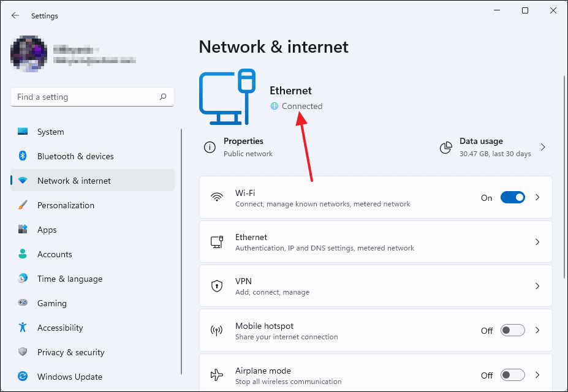Image resolution: width=568 pixels, height=392 pixels.
Task: Select Privacy & security in sidebar
Action: pos(70,352)
